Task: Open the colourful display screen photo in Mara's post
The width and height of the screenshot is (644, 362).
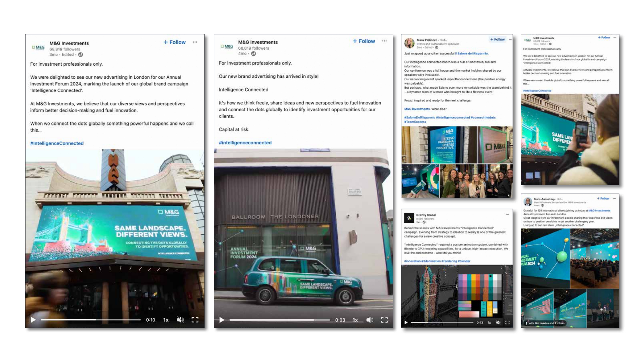Action: pos(420,181)
